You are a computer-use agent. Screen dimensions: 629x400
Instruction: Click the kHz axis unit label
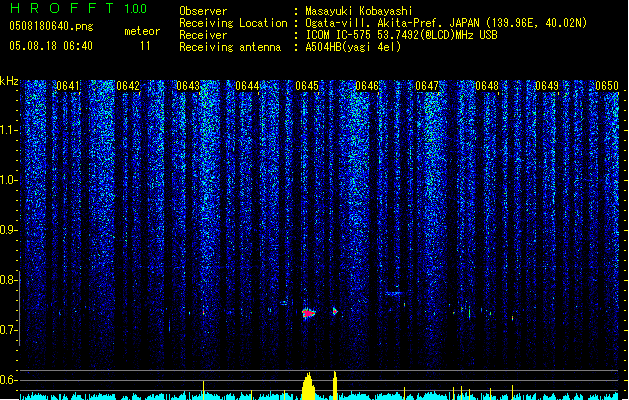(9, 81)
